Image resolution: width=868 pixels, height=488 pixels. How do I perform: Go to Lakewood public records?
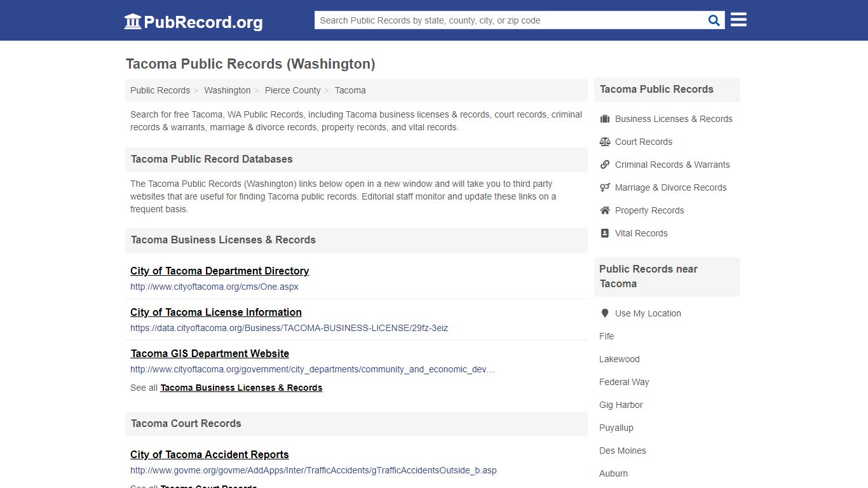(x=620, y=359)
